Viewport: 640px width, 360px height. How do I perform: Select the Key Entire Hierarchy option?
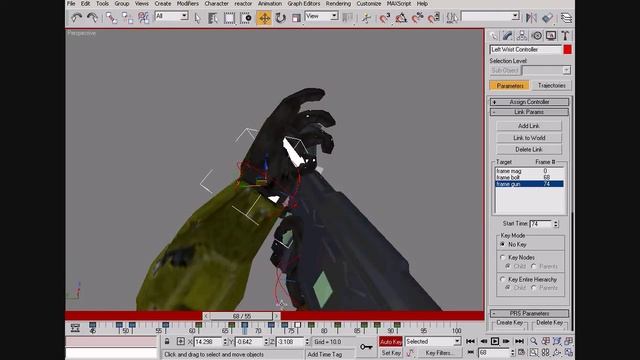[503, 280]
